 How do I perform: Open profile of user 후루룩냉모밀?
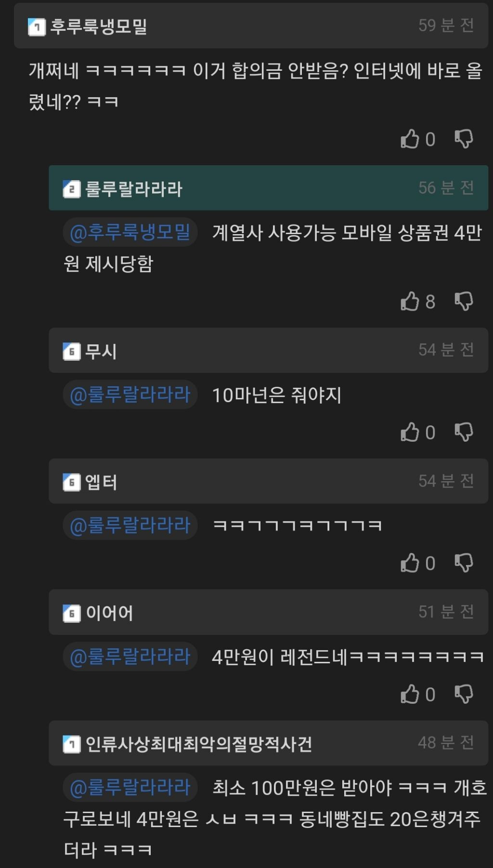(99, 26)
